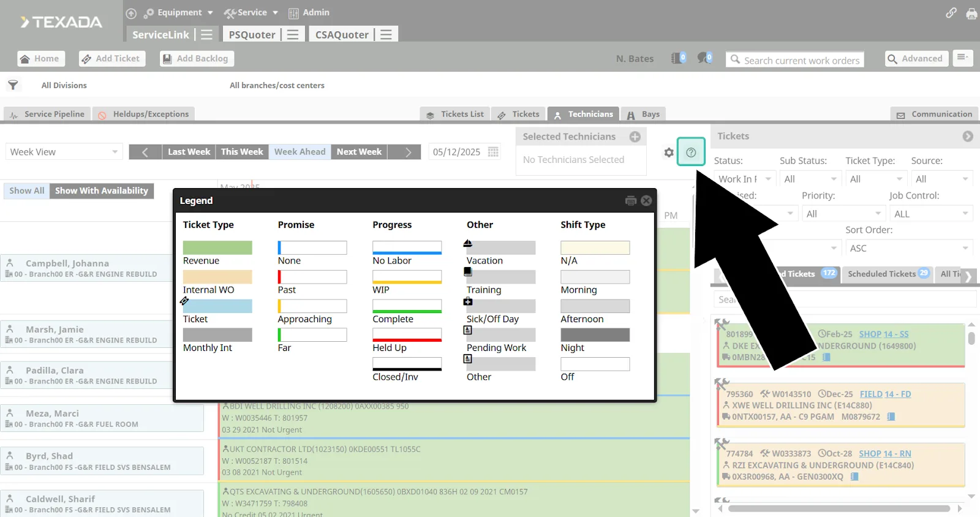Select the Week Ahead toggle
980x517 pixels.
tap(300, 152)
